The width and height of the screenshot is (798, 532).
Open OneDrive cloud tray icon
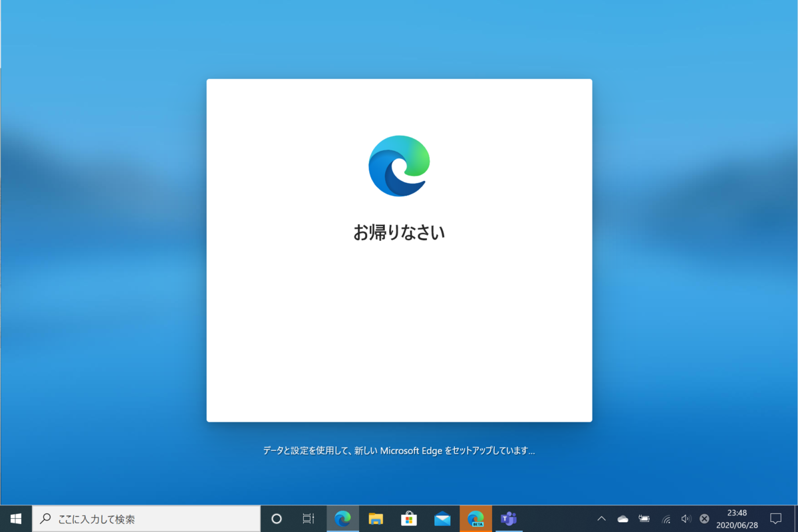pyautogui.click(x=623, y=519)
